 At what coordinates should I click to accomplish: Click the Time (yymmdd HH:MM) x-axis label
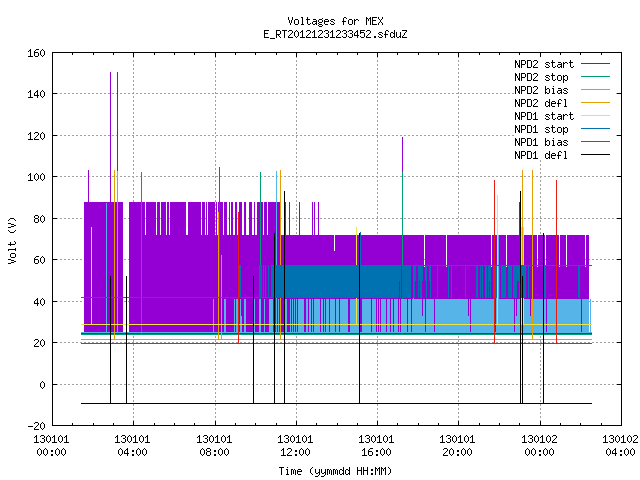(335, 471)
